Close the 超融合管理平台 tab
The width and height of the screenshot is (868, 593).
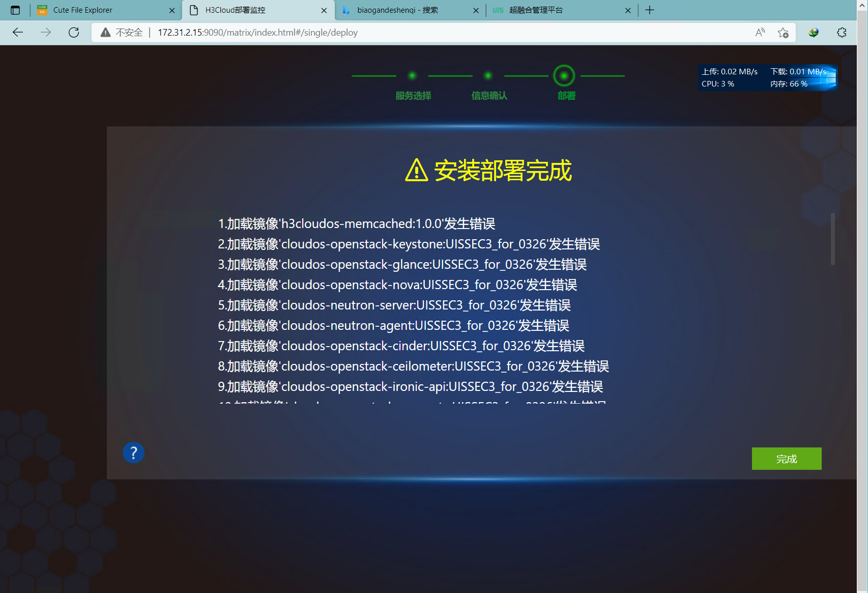pos(628,10)
